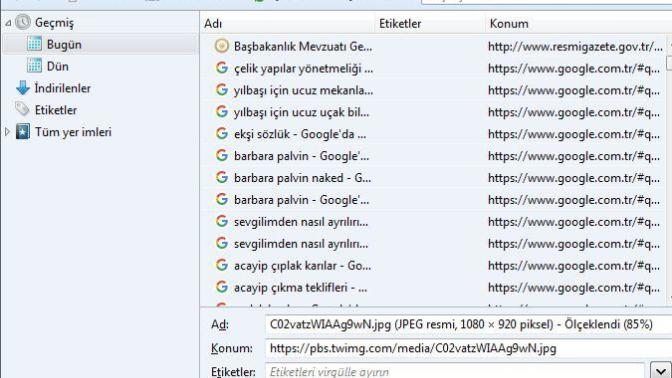The width and height of the screenshot is (672, 378).
Task: Click the Geçmiş clock icon
Action: click(23, 22)
